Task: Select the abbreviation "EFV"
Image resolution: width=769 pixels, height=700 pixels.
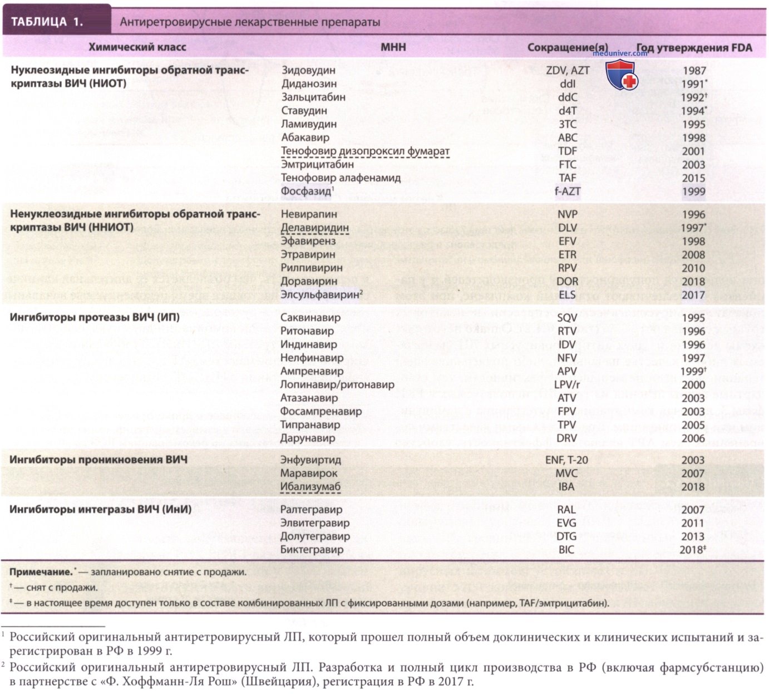Action: 568,241
